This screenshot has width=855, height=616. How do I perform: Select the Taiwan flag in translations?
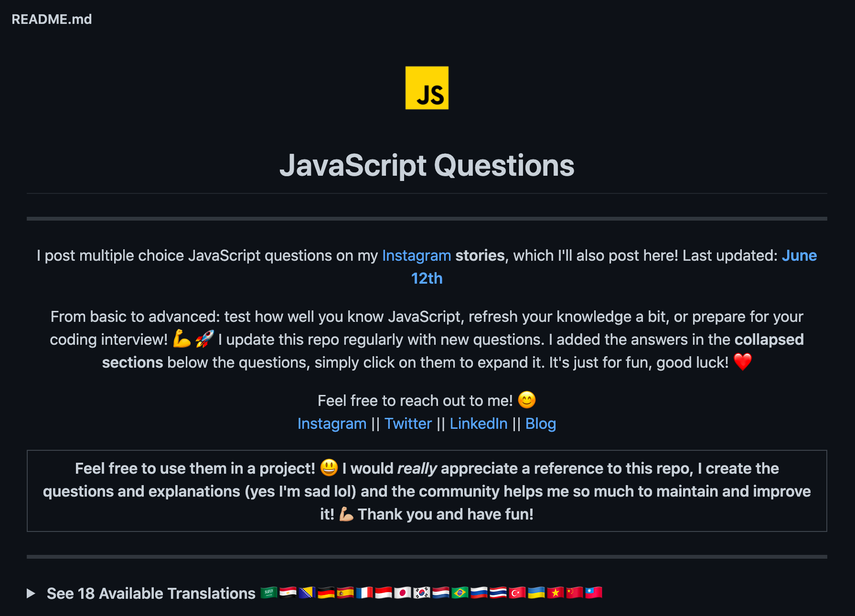pos(594,593)
